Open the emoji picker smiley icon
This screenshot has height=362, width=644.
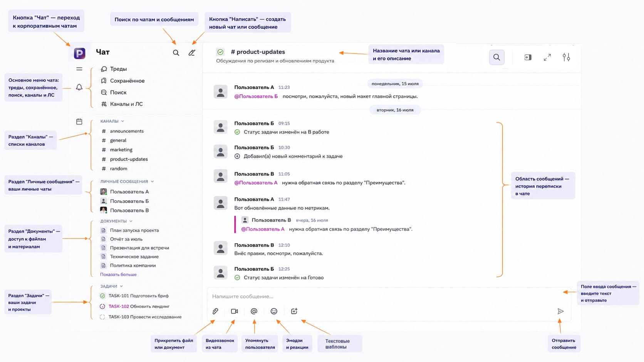(274, 311)
